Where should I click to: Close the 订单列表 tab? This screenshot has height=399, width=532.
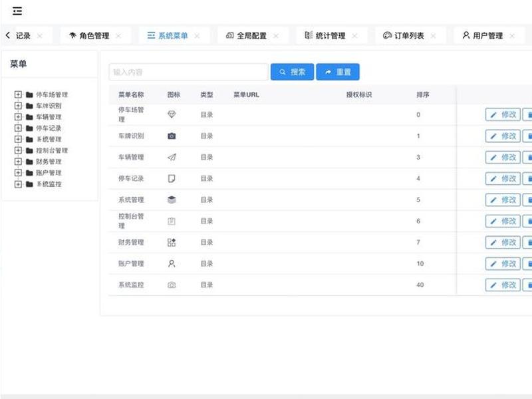coord(434,36)
